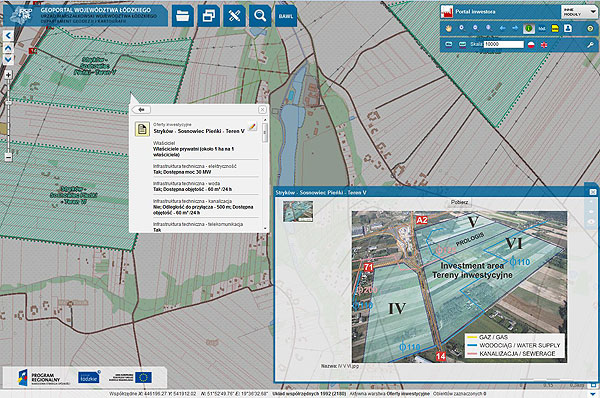Image resolution: width=600 pixels, height=398 pixels.
Task: Click 'Układ współrzędnych 1992 (2180)' in status bar
Action: click(x=309, y=394)
